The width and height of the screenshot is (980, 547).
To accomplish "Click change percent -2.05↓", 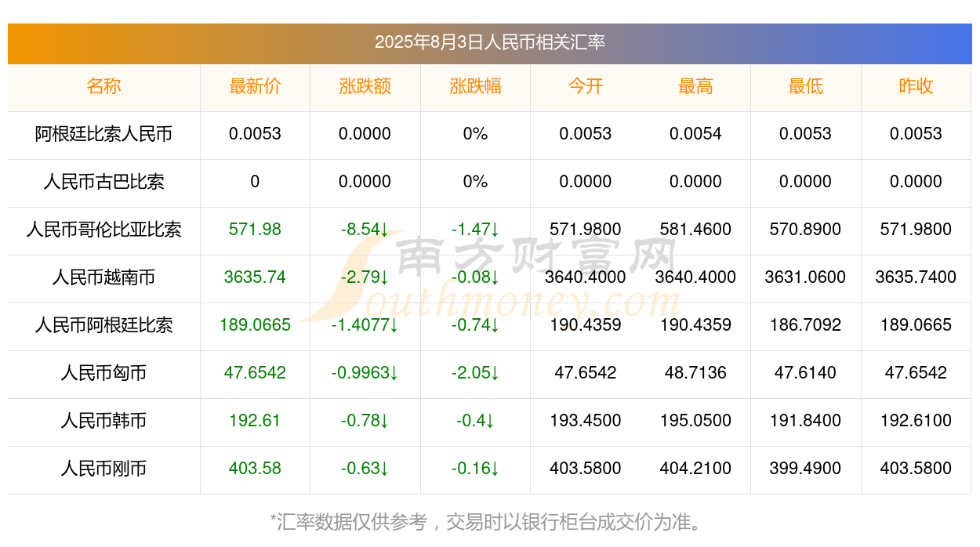I will (475, 373).
